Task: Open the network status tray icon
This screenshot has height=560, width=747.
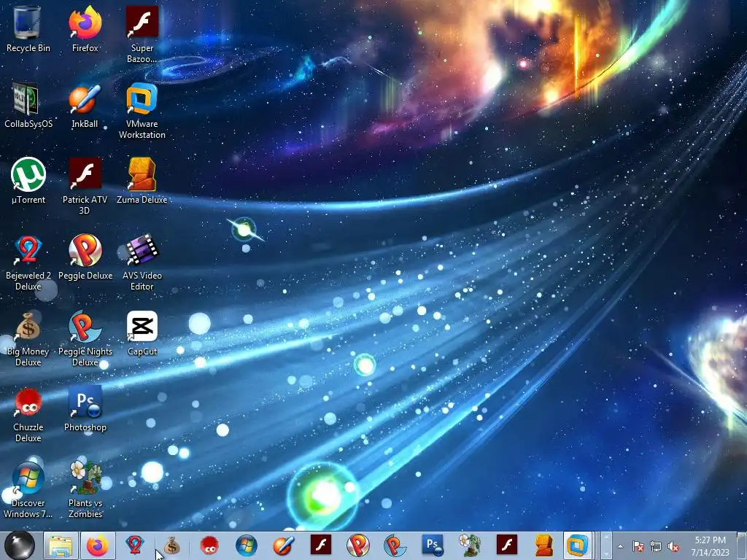Action: (656, 547)
